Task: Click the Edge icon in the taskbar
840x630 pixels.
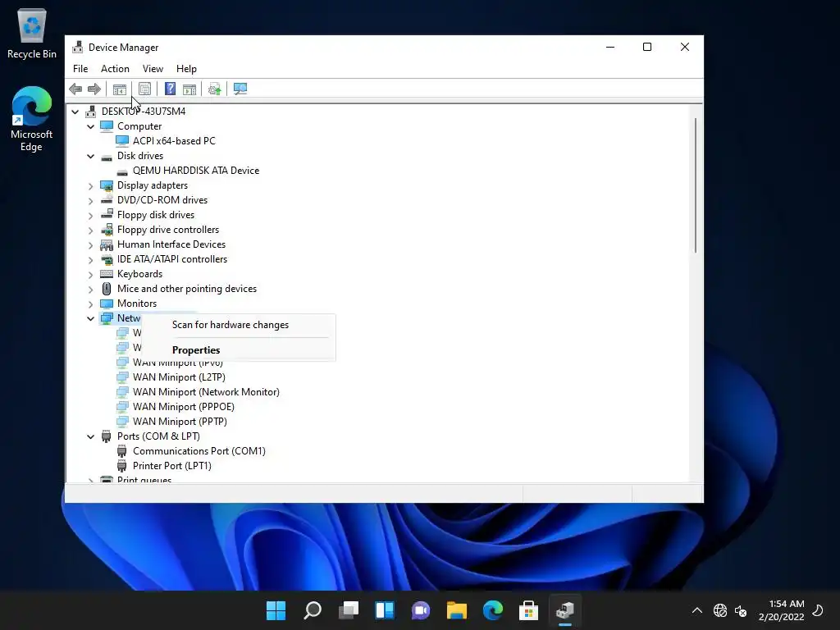Action: (493, 610)
